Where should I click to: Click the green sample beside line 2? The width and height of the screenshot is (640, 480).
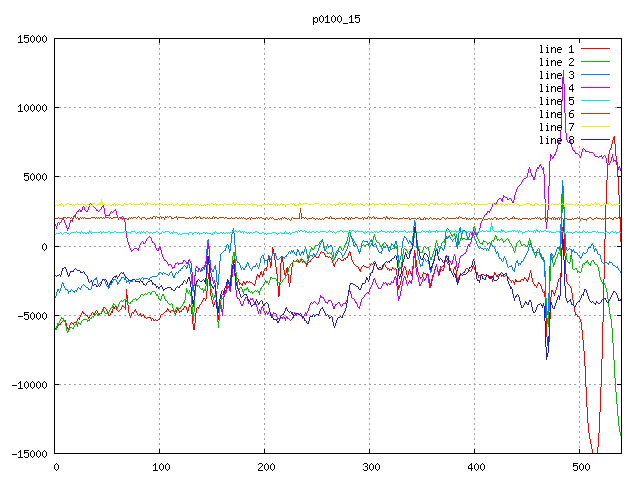(595, 62)
